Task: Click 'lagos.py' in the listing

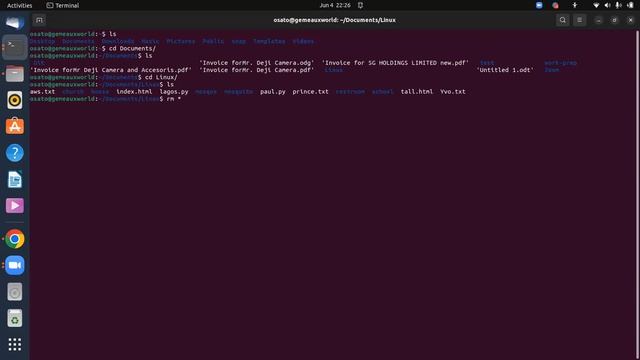Action: (x=174, y=91)
